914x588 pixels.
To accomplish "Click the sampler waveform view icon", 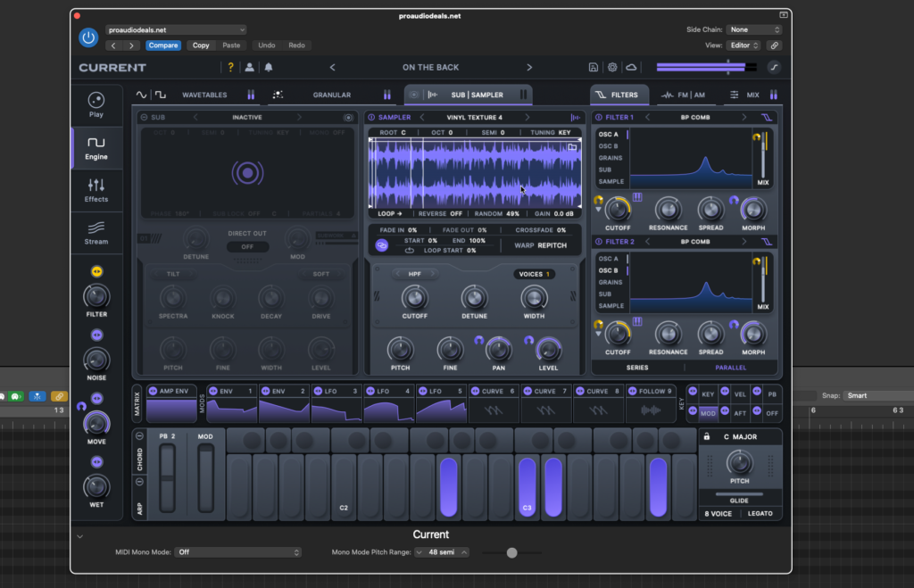I will click(576, 117).
